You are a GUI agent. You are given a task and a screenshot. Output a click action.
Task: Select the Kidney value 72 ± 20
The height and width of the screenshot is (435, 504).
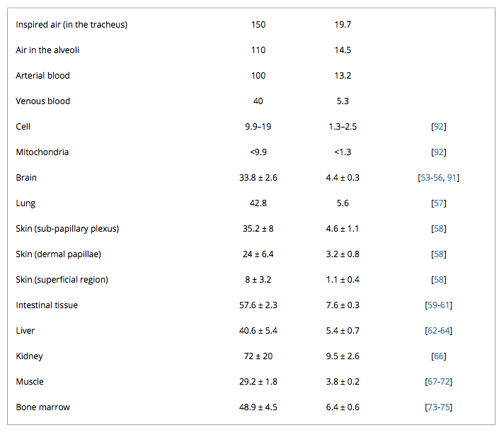[x=258, y=356]
